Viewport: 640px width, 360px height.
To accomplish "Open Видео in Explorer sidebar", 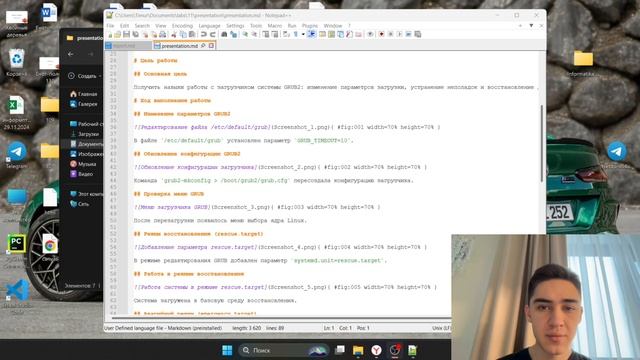I will 82,174.
